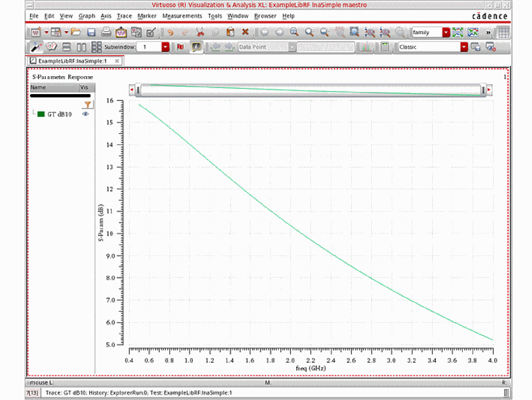
Task: Click the Open folder icon in toolbar
Action: [76, 32]
